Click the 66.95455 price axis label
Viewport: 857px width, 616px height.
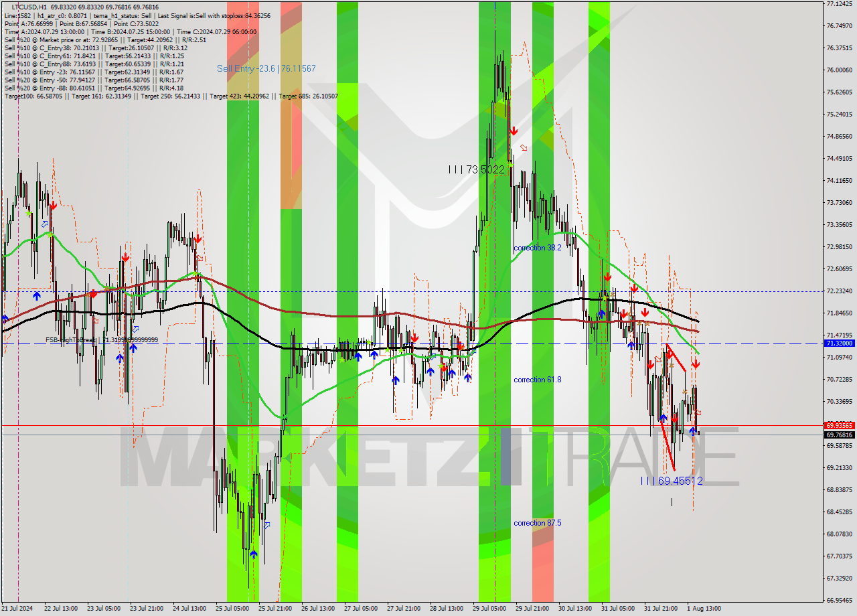839,600
